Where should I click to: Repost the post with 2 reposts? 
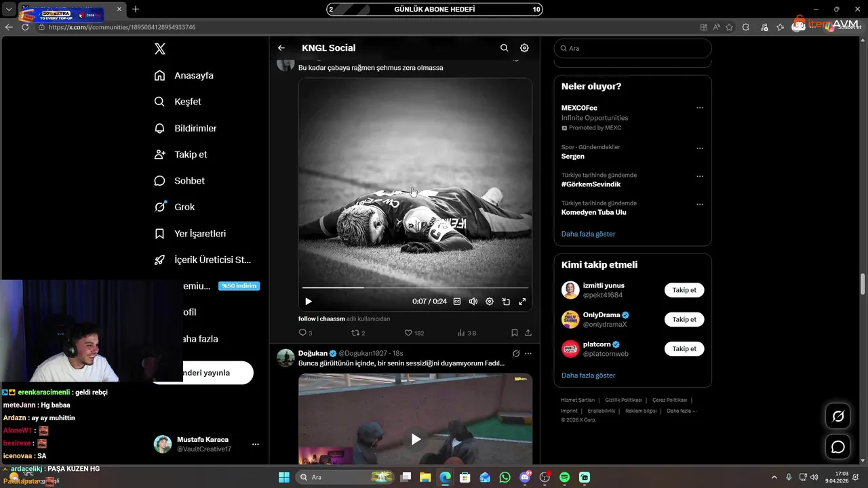(358, 333)
